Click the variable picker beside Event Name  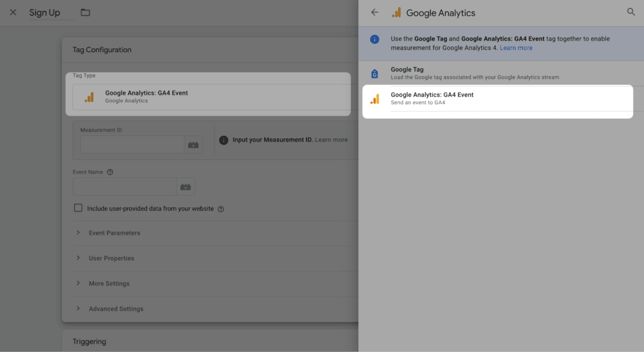tap(185, 187)
